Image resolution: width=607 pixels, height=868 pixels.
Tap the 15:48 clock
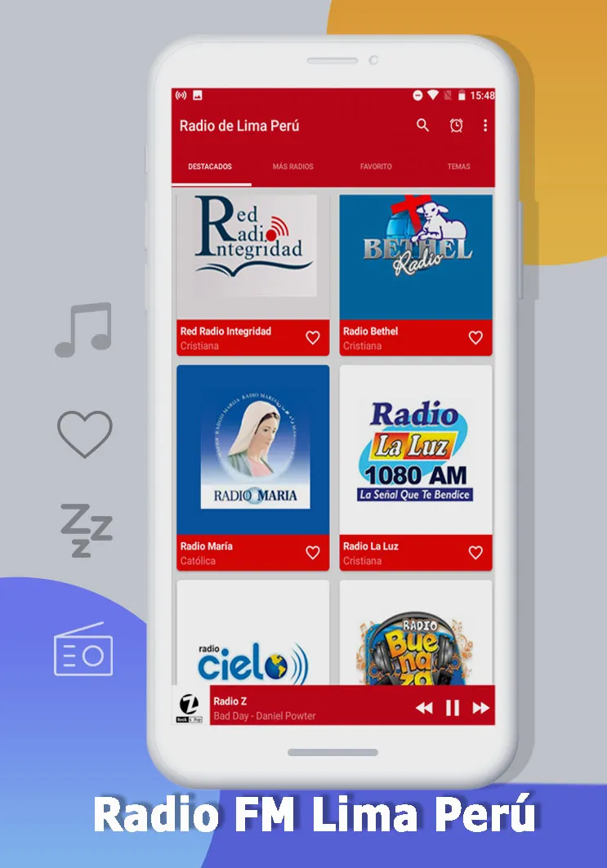click(482, 96)
